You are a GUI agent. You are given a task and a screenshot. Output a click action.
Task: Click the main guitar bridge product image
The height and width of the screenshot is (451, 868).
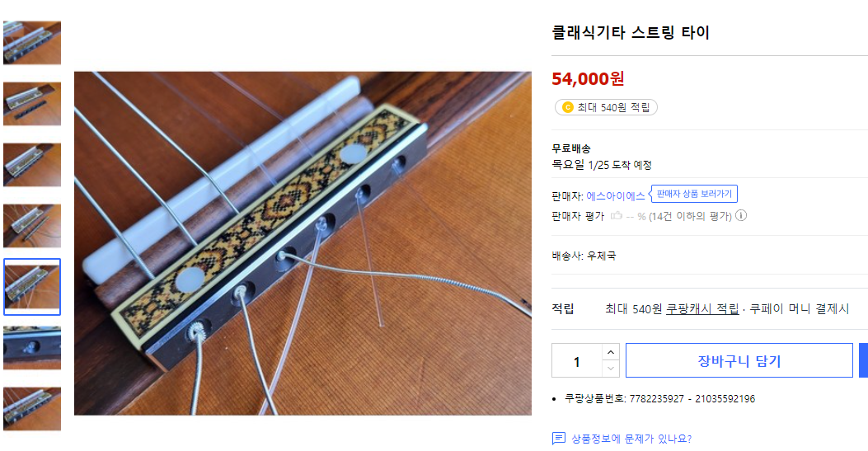click(x=303, y=243)
